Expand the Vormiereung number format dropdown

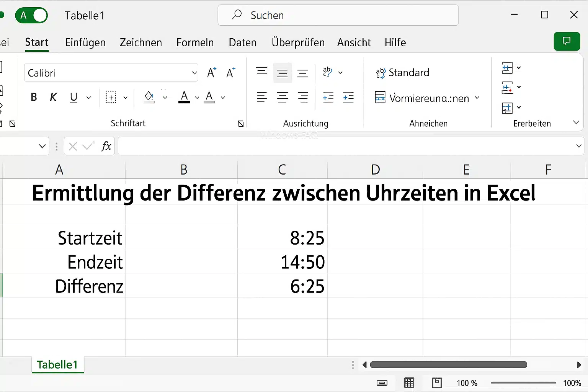(x=477, y=98)
